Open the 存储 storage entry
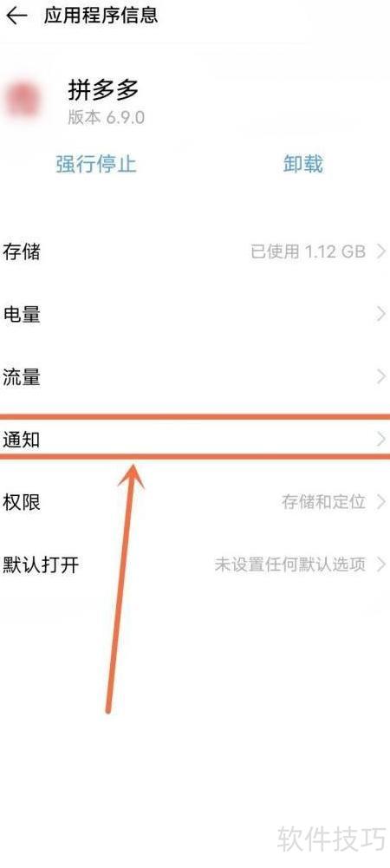The image size is (390, 868). pyautogui.click(x=195, y=251)
